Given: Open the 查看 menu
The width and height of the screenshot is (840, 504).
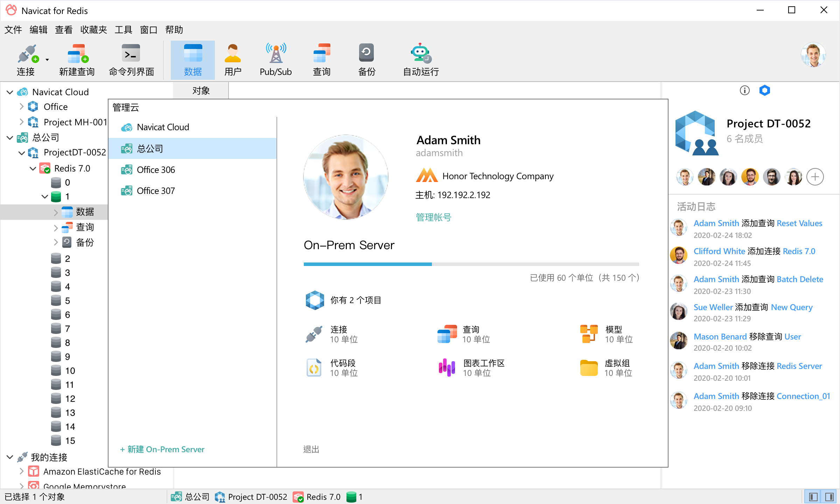Looking at the screenshot, I should tap(64, 30).
